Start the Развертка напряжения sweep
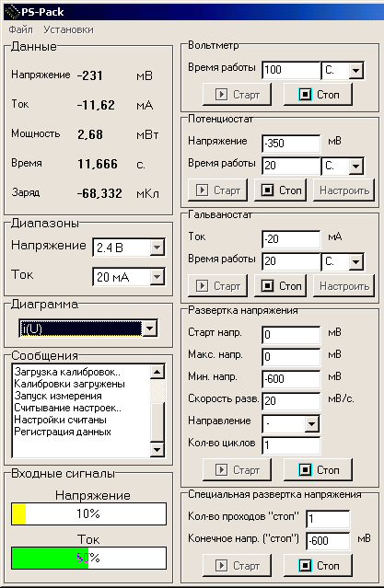The image size is (384, 588). (x=237, y=469)
